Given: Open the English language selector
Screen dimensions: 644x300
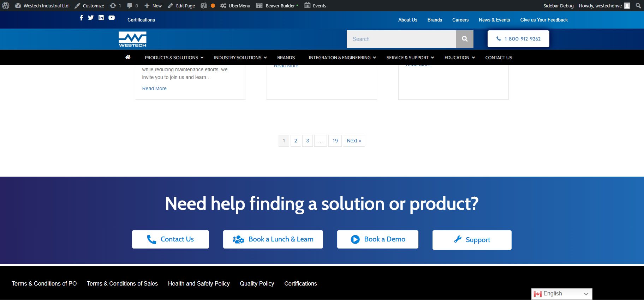Looking at the screenshot, I should click(561, 294).
